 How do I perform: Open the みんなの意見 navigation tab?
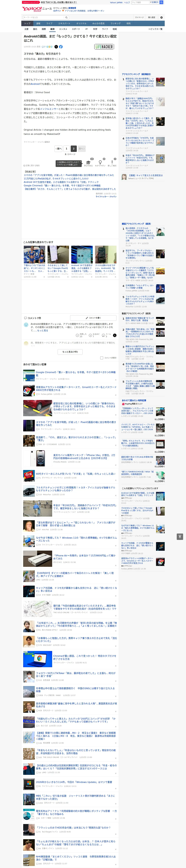pyautogui.click(x=98, y=24)
